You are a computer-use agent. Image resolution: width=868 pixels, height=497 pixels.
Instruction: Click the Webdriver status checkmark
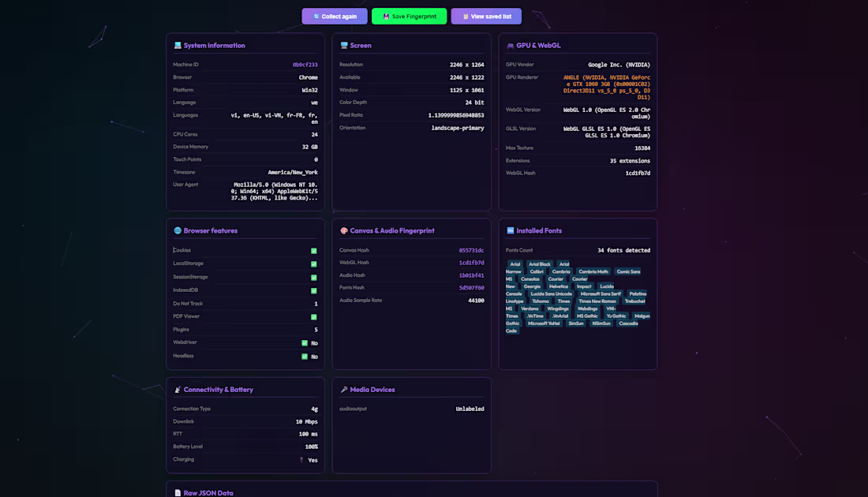pyautogui.click(x=305, y=343)
